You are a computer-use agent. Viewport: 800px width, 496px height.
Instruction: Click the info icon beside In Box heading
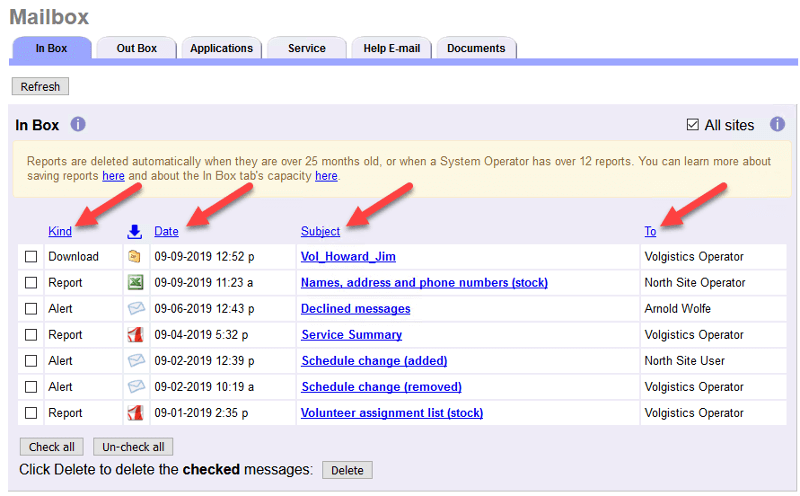[x=78, y=125]
